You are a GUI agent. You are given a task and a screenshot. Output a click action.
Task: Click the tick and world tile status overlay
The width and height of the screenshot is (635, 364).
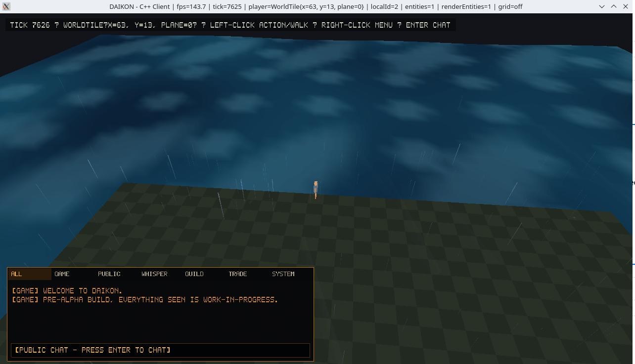point(230,25)
